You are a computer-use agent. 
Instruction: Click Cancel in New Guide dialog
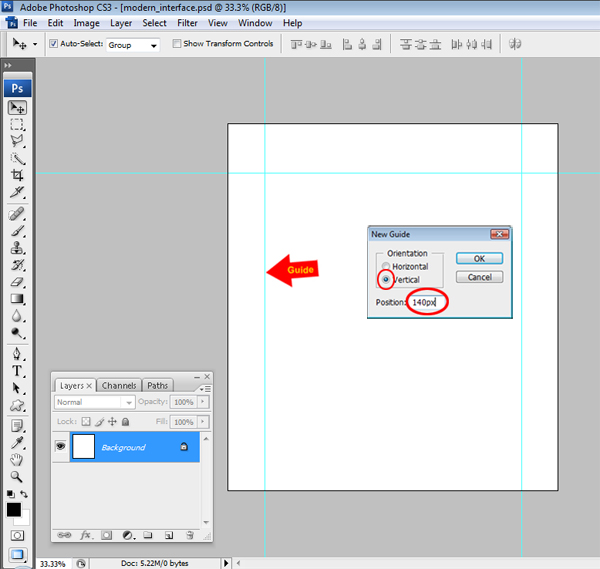479,277
